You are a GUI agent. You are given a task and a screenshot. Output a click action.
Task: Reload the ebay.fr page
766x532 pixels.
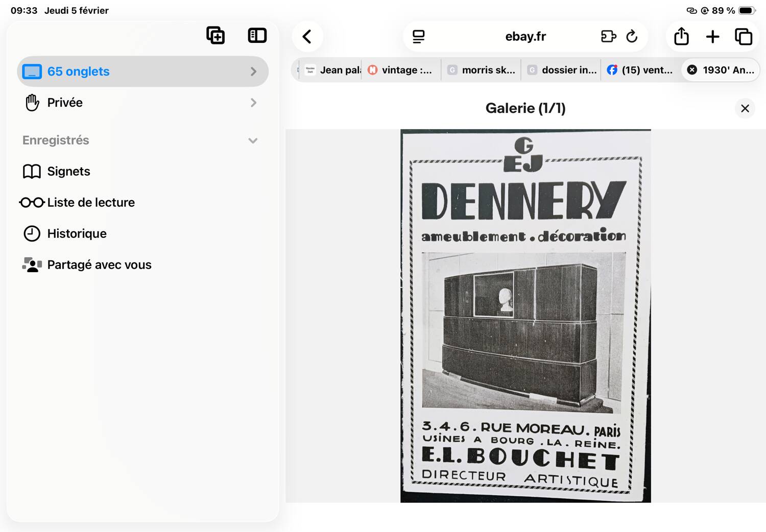pos(632,37)
